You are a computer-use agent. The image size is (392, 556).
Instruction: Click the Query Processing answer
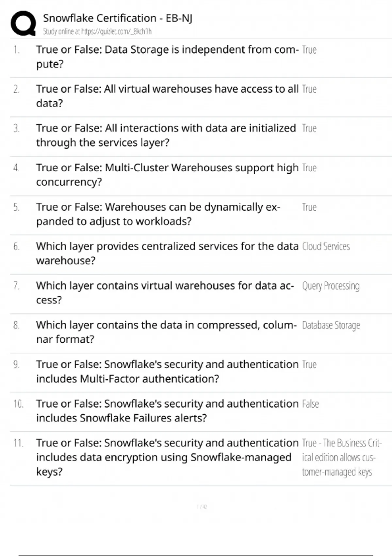[331, 286]
